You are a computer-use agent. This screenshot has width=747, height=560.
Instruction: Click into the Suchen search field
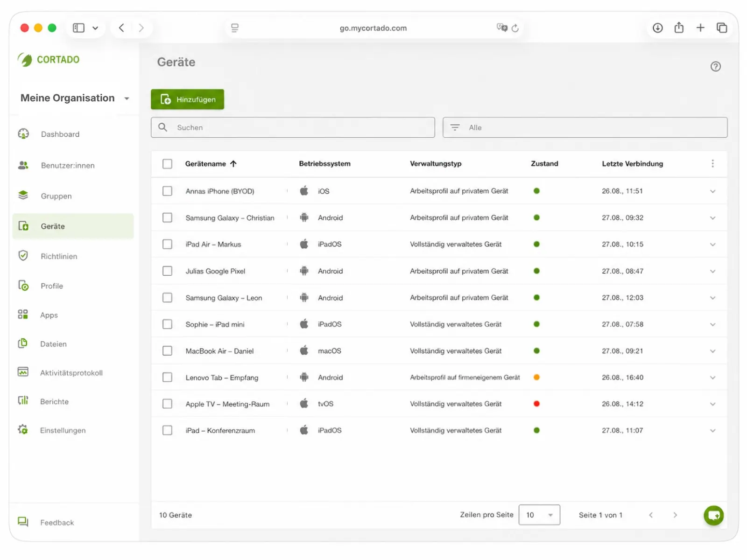[293, 127]
